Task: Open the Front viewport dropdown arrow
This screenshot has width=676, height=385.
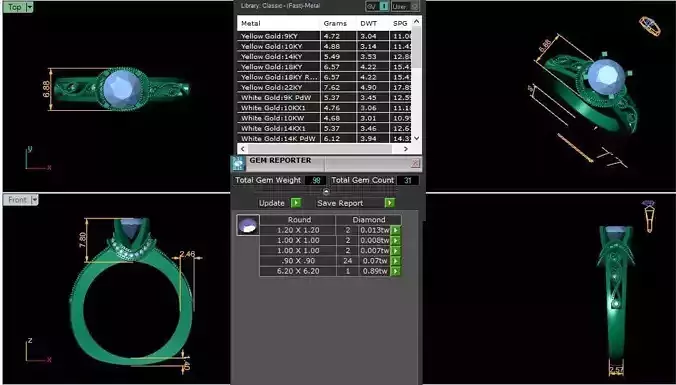Action: 34,200
